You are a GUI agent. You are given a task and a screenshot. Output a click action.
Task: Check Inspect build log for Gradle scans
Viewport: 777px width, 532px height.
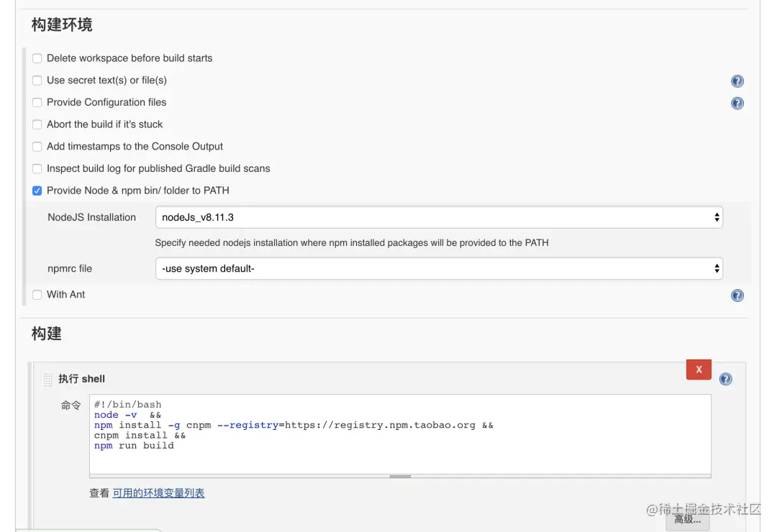click(37, 169)
